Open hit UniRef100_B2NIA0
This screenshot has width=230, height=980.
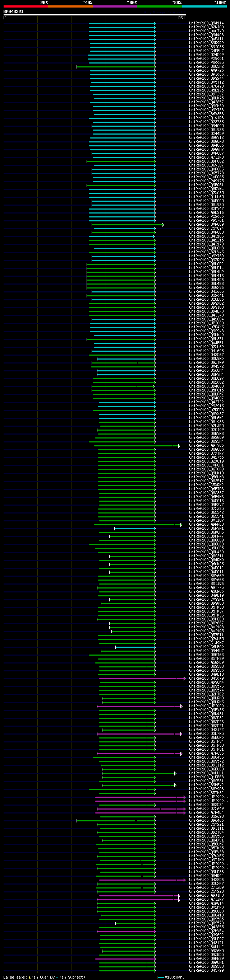[x=206, y=27]
